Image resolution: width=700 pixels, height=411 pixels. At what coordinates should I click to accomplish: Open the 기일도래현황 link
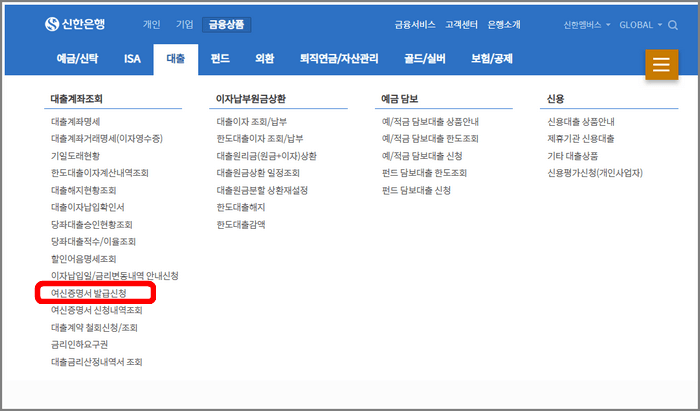point(75,156)
